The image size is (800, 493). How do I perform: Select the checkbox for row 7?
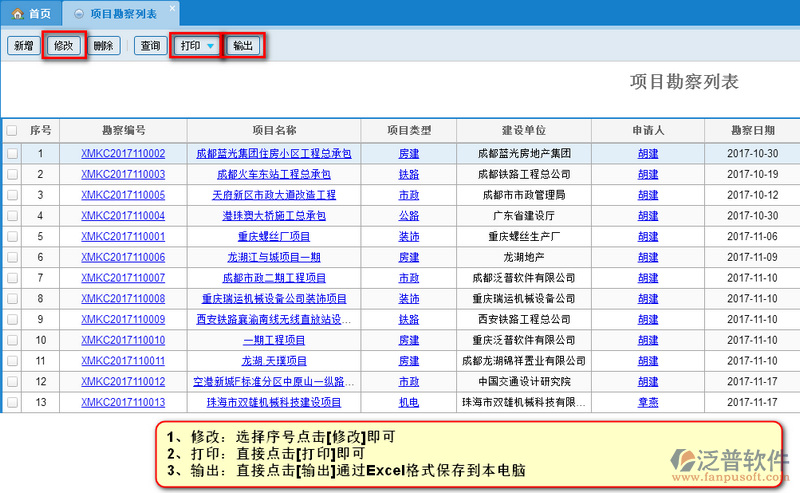[12, 278]
